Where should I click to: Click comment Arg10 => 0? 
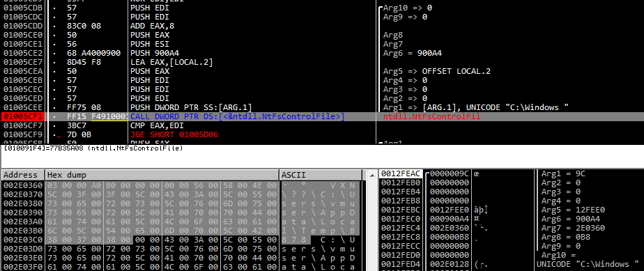(x=408, y=8)
